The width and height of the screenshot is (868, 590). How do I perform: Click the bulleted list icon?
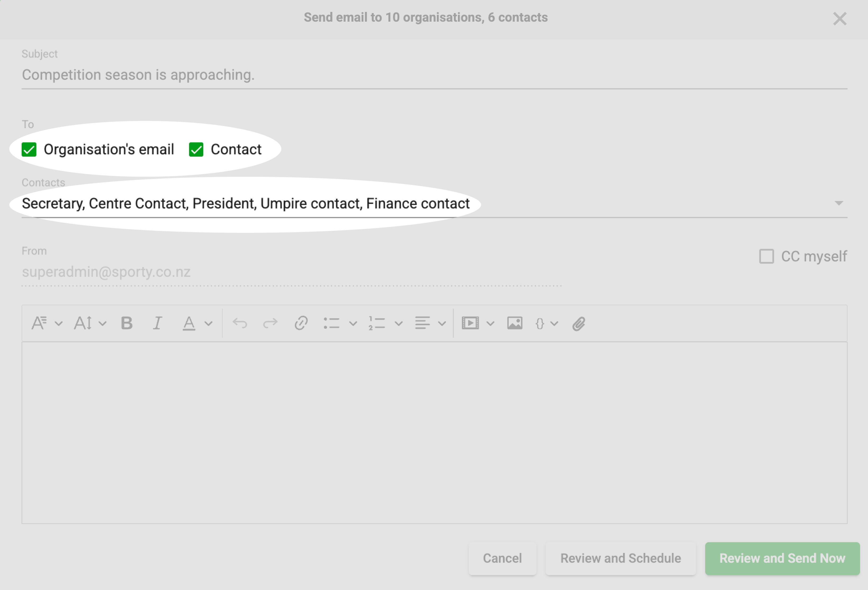(x=332, y=323)
